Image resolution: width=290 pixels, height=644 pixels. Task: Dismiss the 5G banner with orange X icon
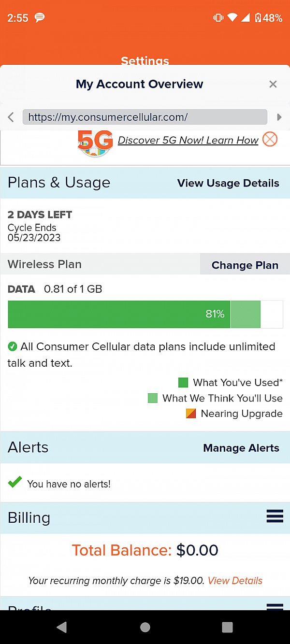270,140
